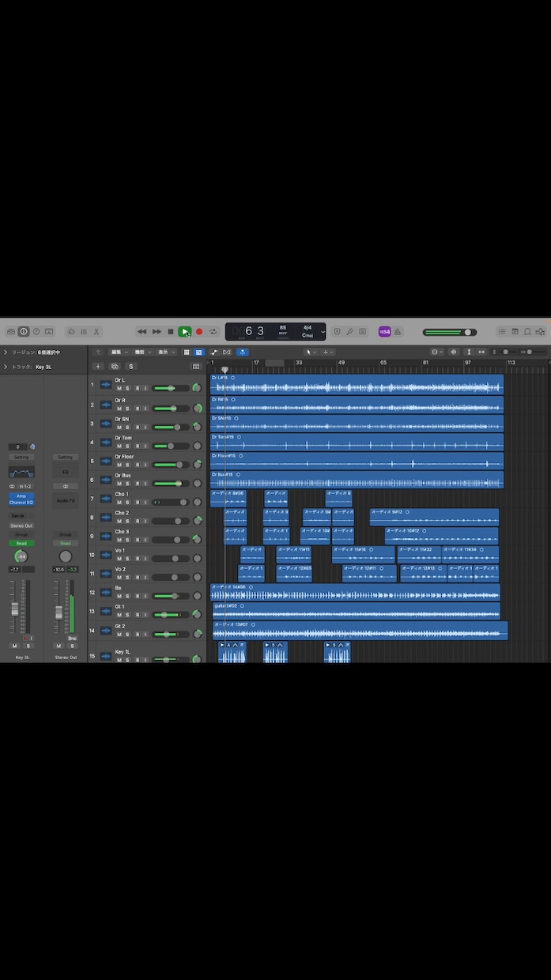This screenshot has height=980, width=551.
Task: Open the In 1-2 input slot
Action: click(x=26, y=486)
